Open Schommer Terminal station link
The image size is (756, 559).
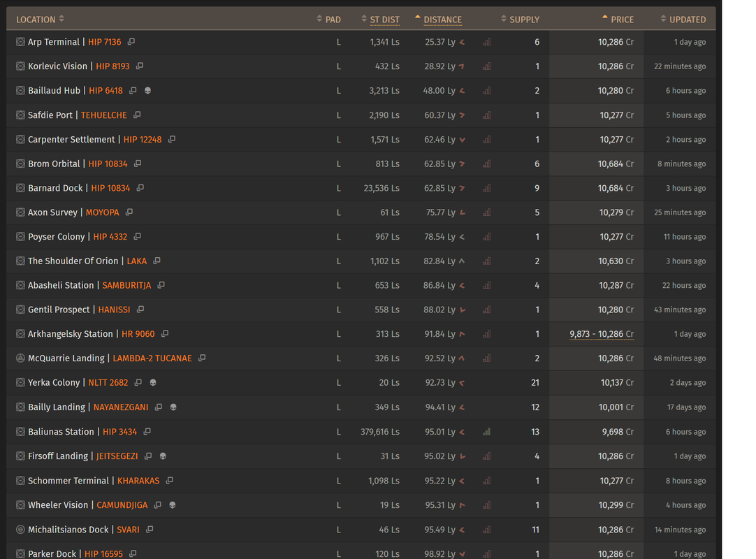(x=68, y=480)
